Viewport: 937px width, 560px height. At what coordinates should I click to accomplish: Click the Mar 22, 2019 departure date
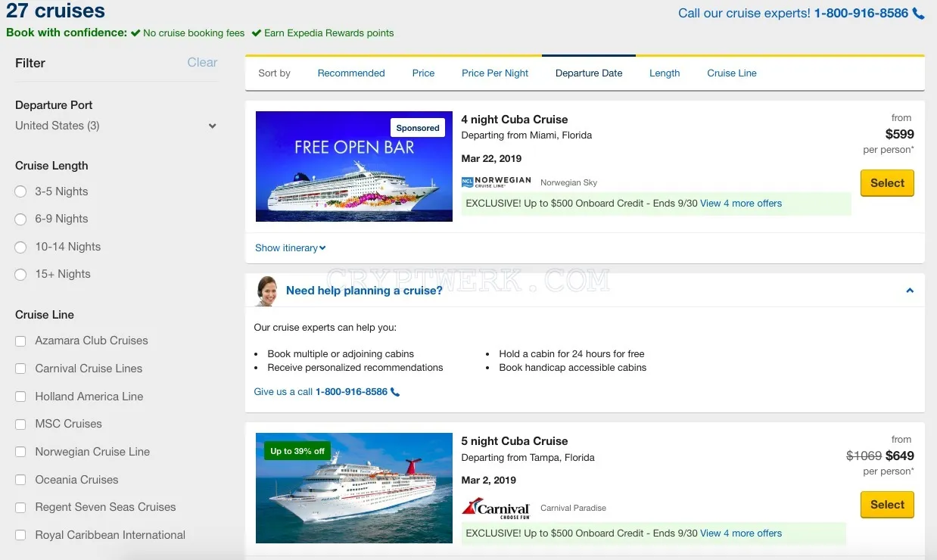tap(491, 159)
